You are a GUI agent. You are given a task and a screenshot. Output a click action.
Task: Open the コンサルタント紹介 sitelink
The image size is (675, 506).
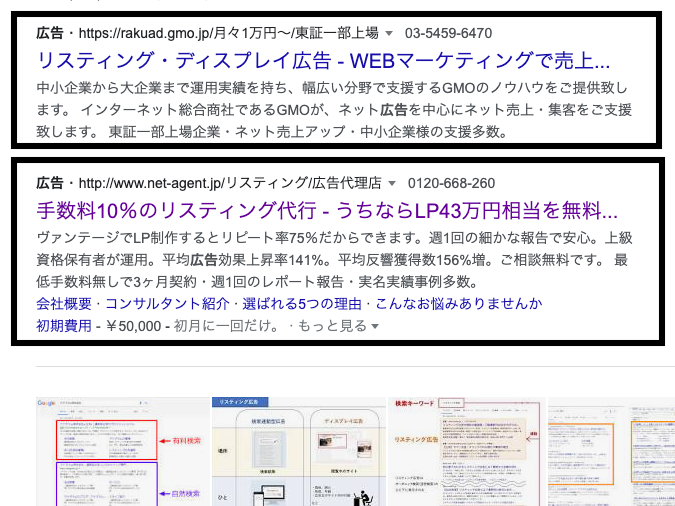click(x=167, y=304)
